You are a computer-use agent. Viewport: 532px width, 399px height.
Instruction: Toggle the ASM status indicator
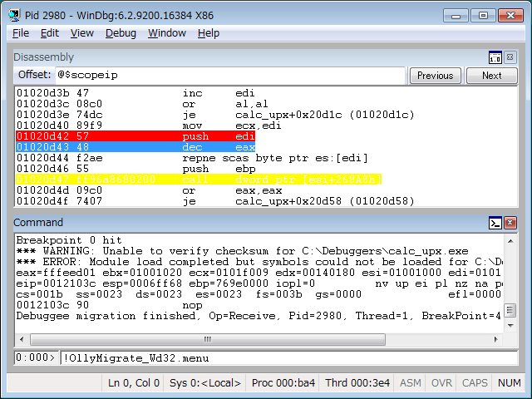tap(410, 383)
